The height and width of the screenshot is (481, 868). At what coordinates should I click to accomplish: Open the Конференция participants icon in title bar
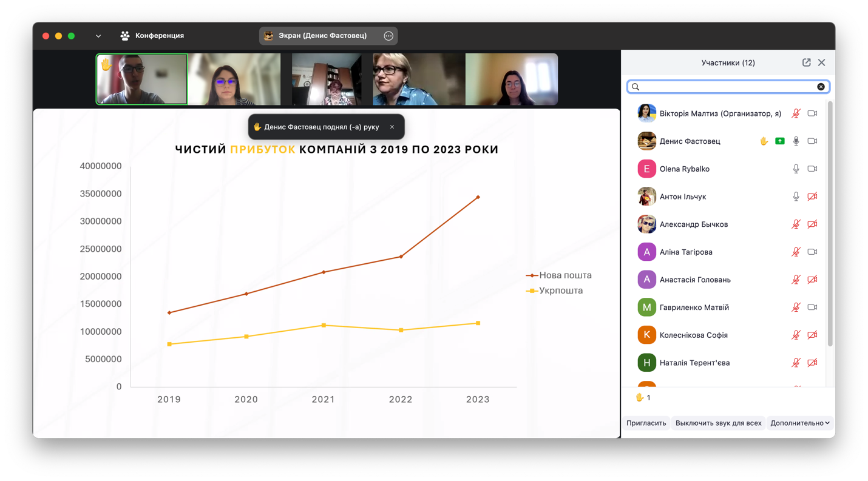tap(125, 36)
